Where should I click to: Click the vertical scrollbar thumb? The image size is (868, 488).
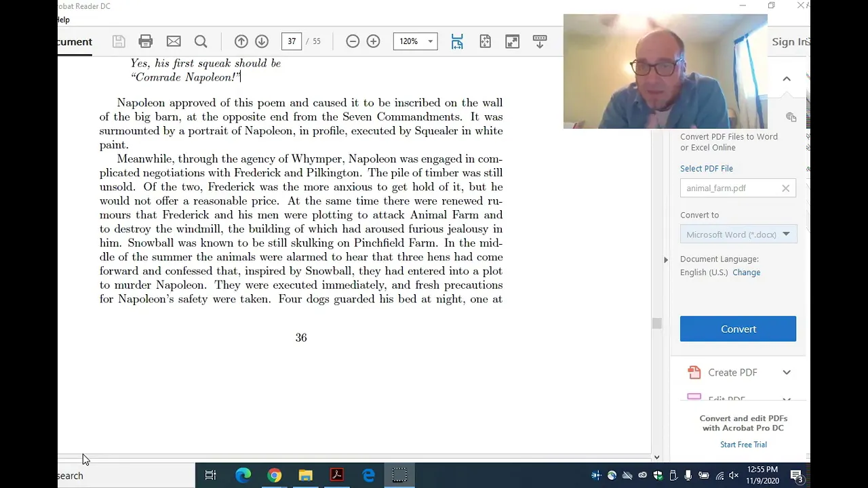pos(656,323)
